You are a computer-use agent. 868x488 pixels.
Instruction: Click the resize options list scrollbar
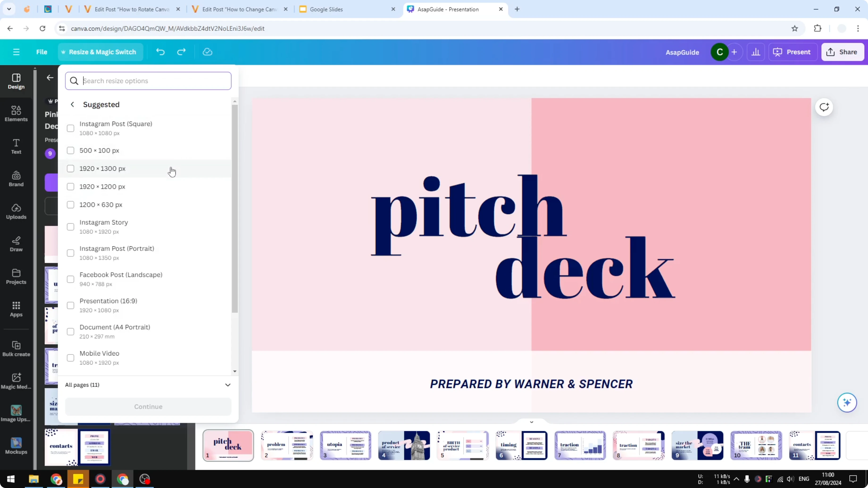click(235, 209)
